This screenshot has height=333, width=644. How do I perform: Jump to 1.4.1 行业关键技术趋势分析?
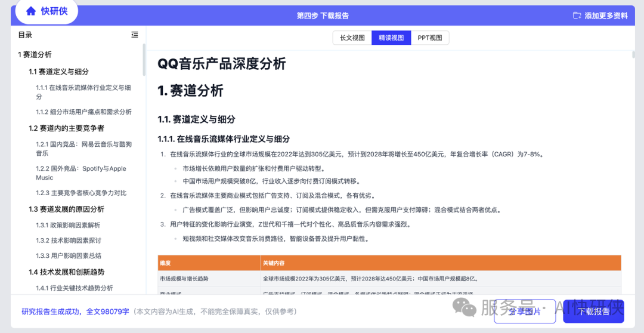click(x=75, y=288)
